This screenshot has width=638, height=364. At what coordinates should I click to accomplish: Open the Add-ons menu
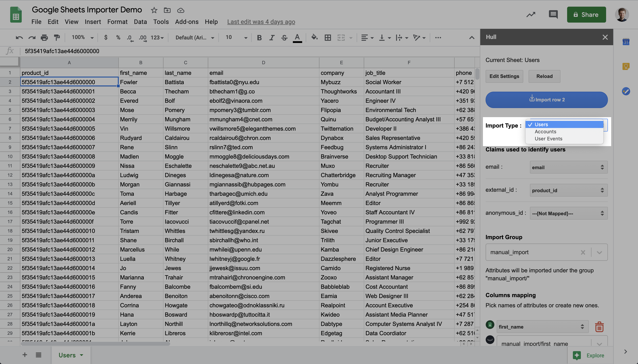tap(187, 22)
